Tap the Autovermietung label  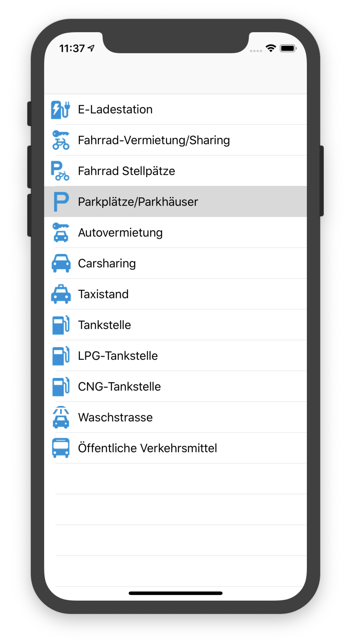(x=120, y=233)
